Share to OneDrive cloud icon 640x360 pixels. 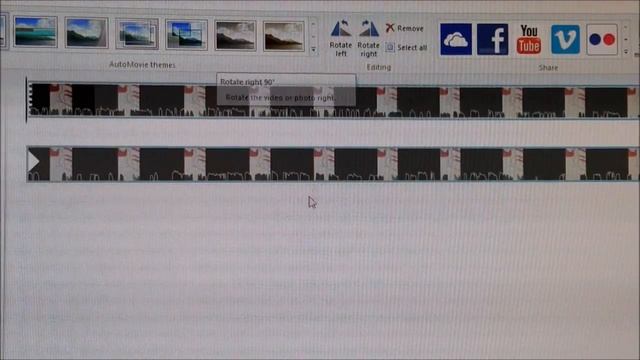click(x=456, y=39)
